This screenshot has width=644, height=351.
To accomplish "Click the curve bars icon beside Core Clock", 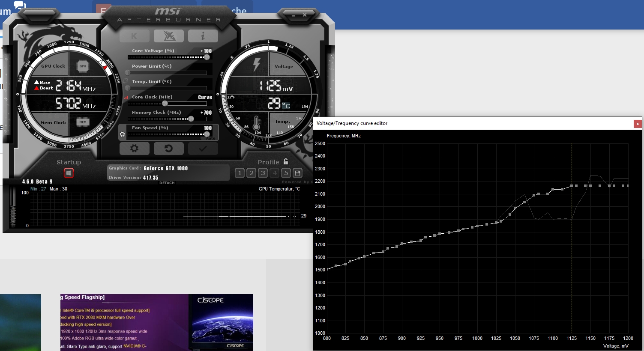I will point(126,97).
